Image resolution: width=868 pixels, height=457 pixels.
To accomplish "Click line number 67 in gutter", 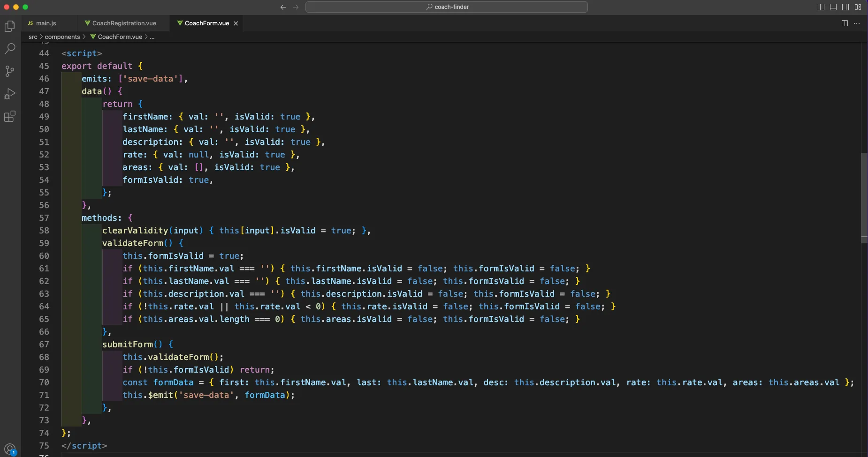I will click(44, 345).
